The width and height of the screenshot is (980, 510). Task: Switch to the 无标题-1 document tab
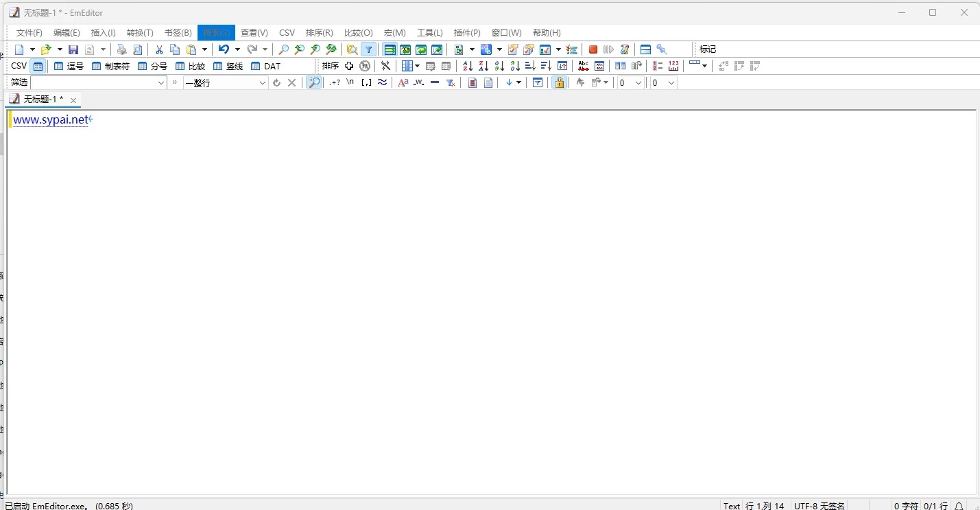(x=43, y=100)
